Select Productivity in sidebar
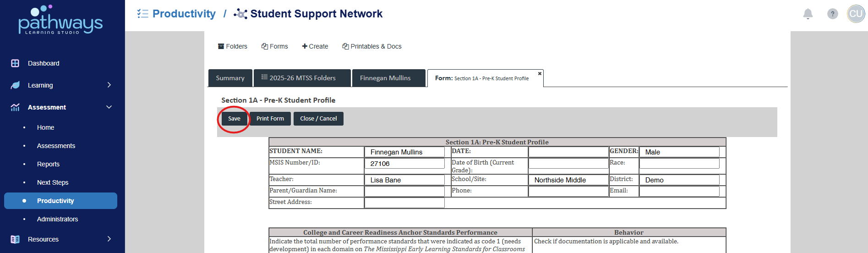Screen dimensions: 868x253 click(60, 201)
